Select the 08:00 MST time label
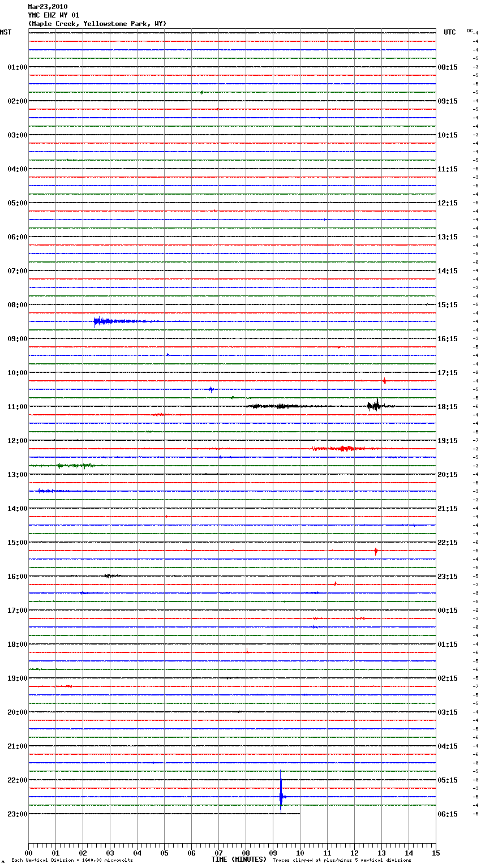 pos(18,305)
